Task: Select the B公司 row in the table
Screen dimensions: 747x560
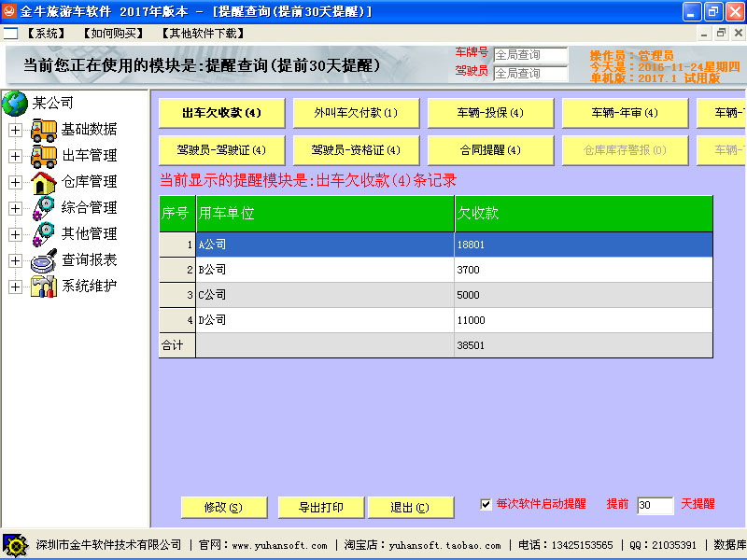Action: tap(324, 270)
